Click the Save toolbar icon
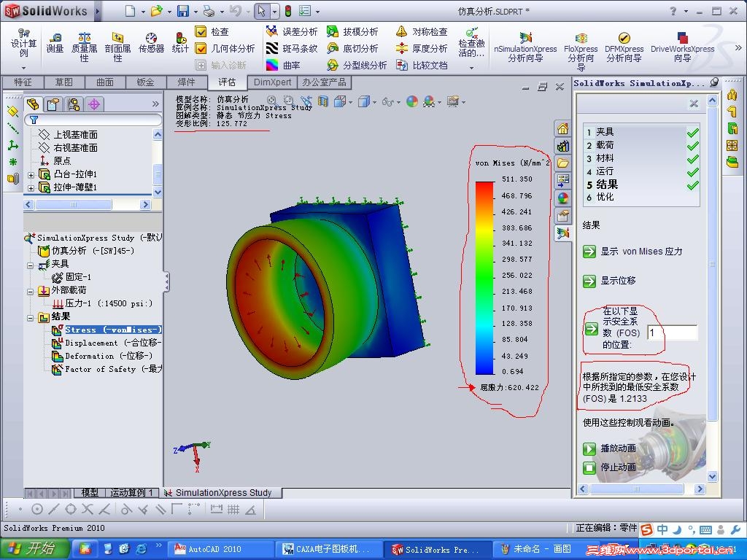 click(x=183, y=11)
